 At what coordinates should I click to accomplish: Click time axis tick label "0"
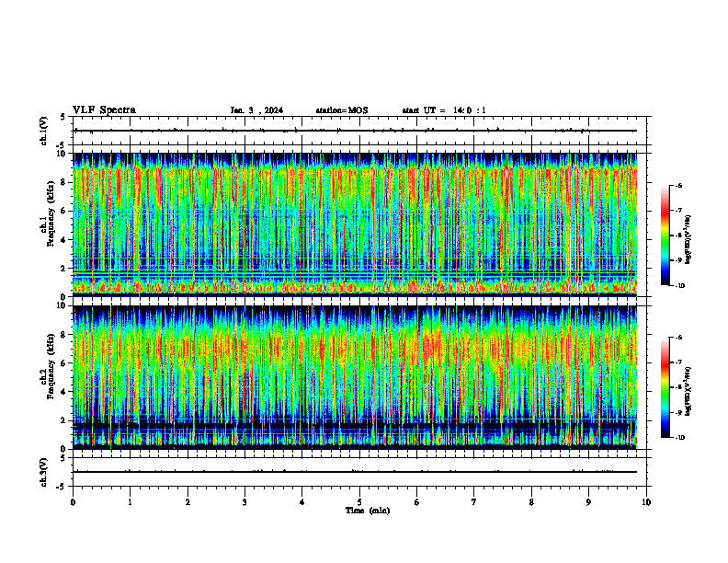coord(73,502)
